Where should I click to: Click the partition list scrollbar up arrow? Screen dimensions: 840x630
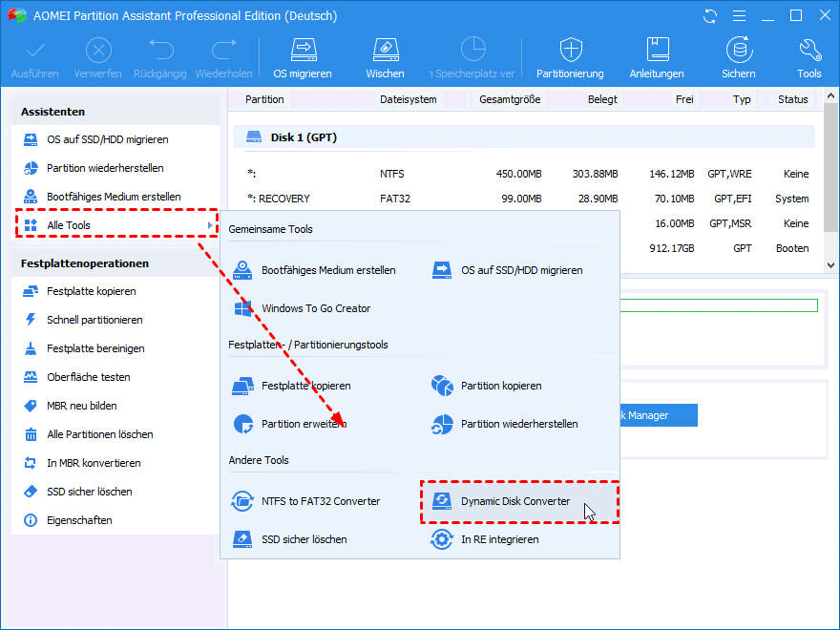830,96
